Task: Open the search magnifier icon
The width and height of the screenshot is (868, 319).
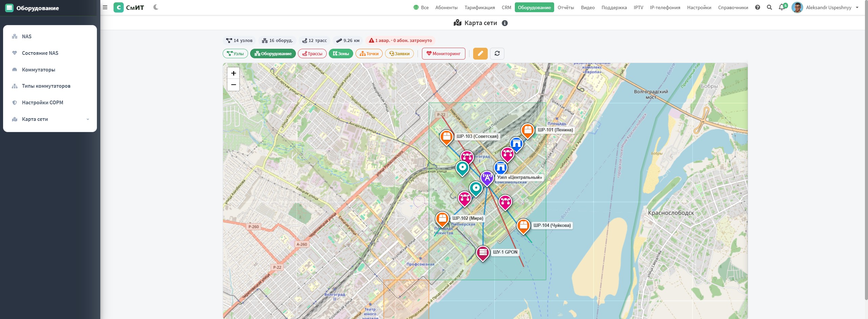Action: click(x=769, y=7)
